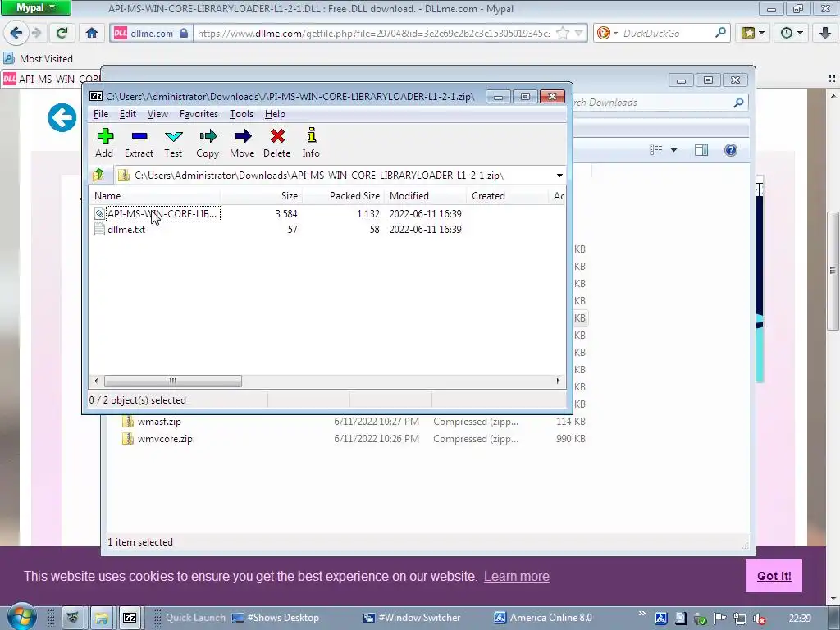Open the File menu in 7-Zip
Viewport: 840px width, 630px height.
(x=101, y=114)
